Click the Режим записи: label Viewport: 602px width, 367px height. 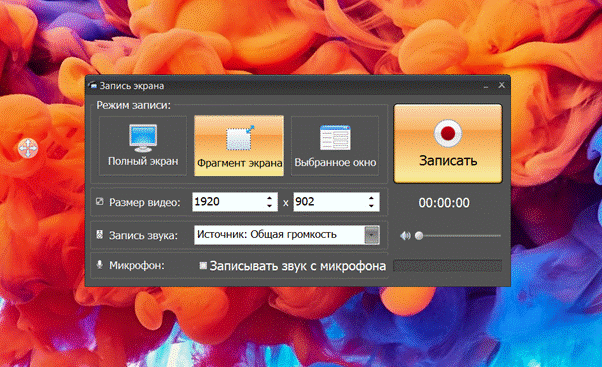click(x=133, y=105)
